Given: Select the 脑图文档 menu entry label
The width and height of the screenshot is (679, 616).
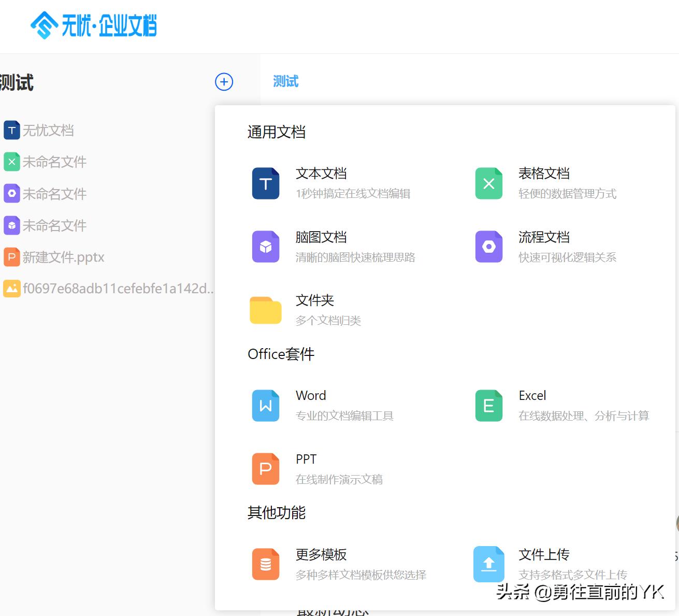Looking at the screenshot, I should [x=321, y=237].
